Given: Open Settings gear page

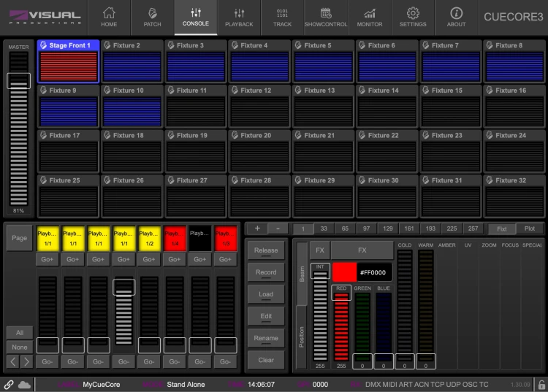Looking at the screenshot, I should point(413,17).
